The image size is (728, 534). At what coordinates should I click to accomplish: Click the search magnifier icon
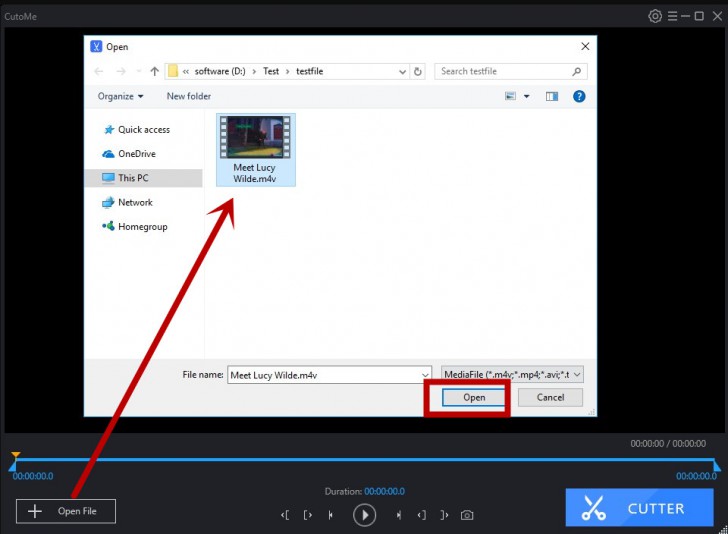tap(576, 71)
